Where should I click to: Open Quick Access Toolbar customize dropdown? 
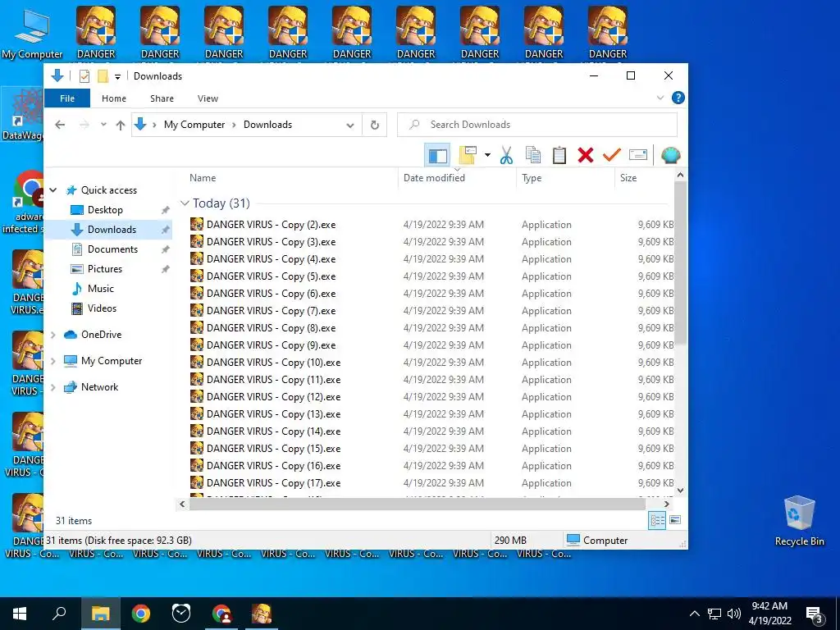click(x=117, y=76)
